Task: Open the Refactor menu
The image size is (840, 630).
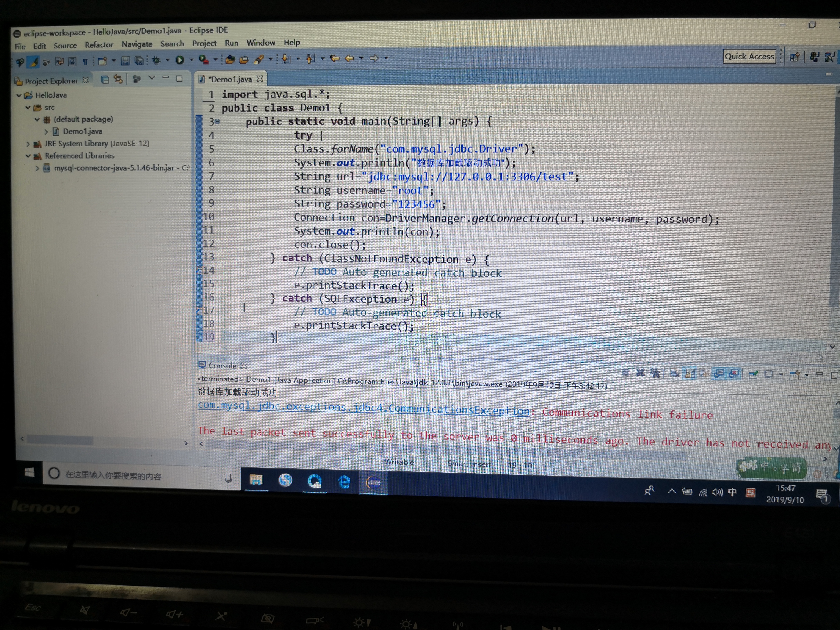Action: pos(99,45)
